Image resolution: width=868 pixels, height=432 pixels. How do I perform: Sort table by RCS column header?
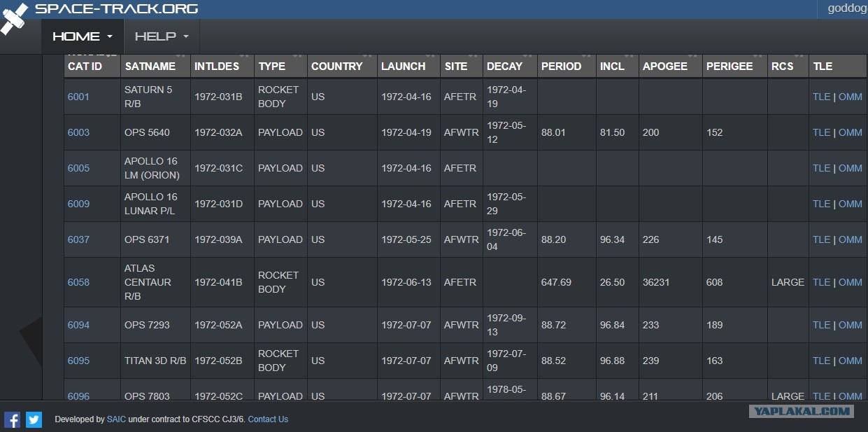pyautogui.click(x=788, y=66)
